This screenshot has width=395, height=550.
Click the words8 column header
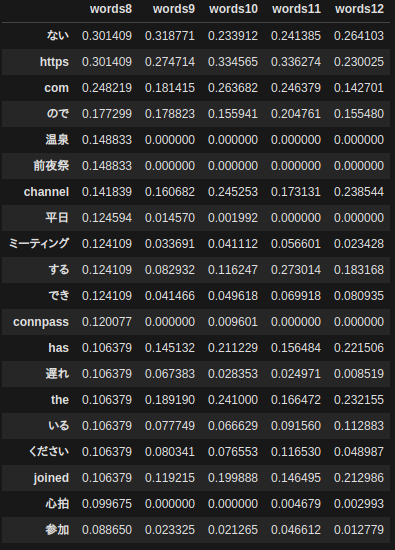(x=111, y=9)
